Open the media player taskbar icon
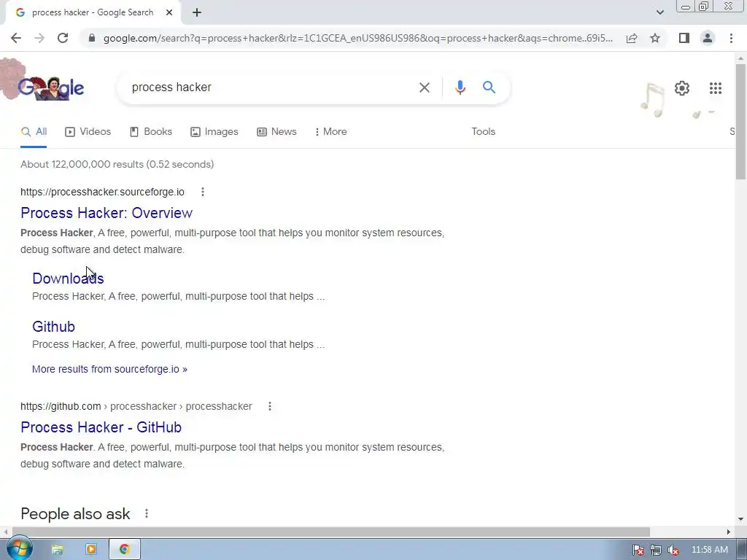The width and height of the screenshot is (747, 560). point(91,550)
